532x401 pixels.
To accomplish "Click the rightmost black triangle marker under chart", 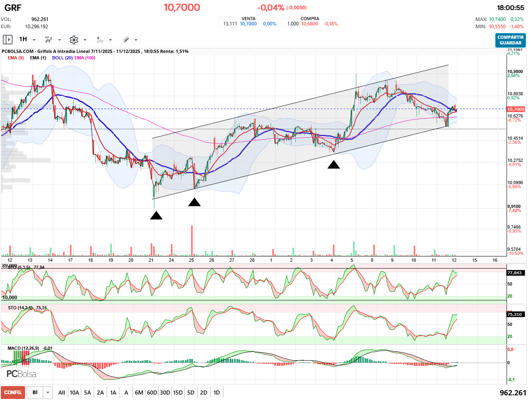I will 333,164.
